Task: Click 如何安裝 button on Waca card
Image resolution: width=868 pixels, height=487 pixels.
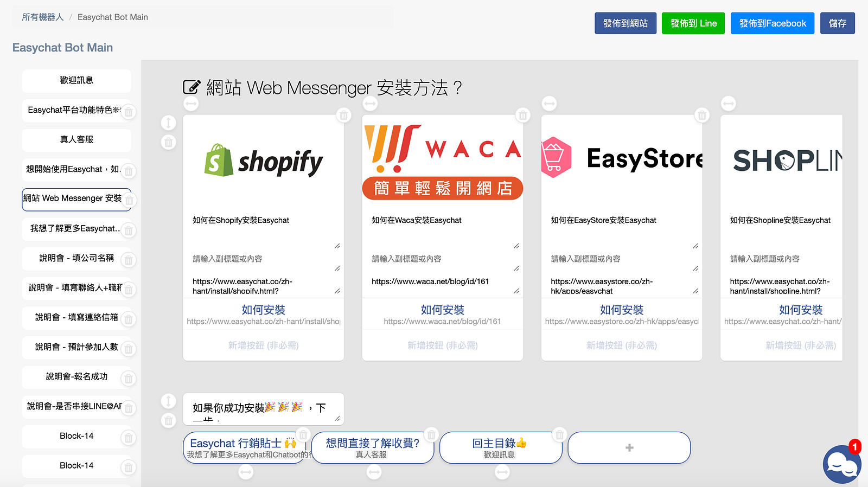Action: [x=443, y=314]
